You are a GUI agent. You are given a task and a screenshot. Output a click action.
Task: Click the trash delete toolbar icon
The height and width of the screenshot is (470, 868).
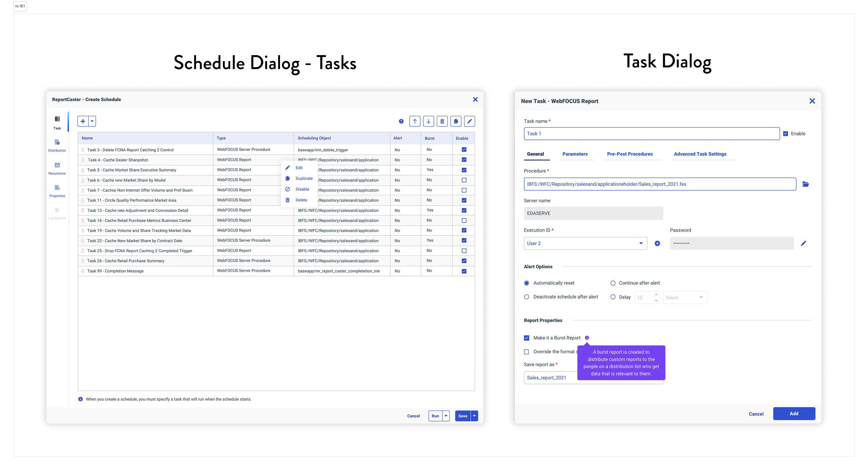442,121
